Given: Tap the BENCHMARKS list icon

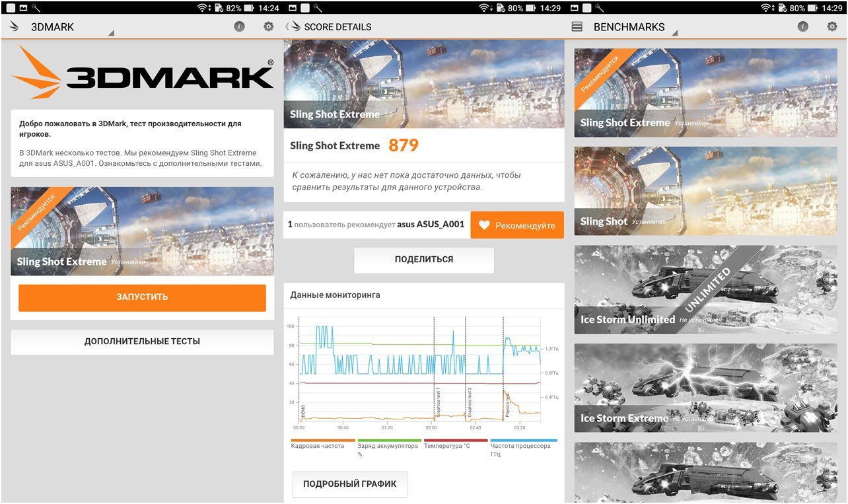Looking at the screenshot, I should (577, 27).
